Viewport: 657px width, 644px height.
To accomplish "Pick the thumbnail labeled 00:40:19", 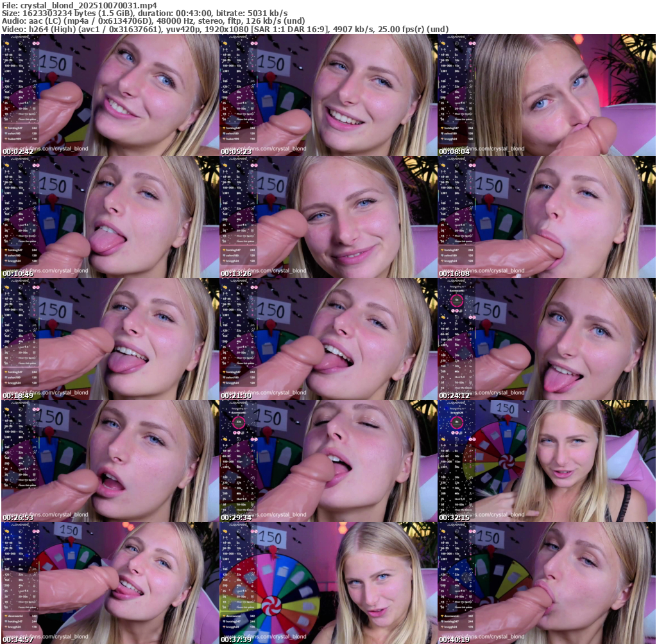I will click(x=547, y=583).
